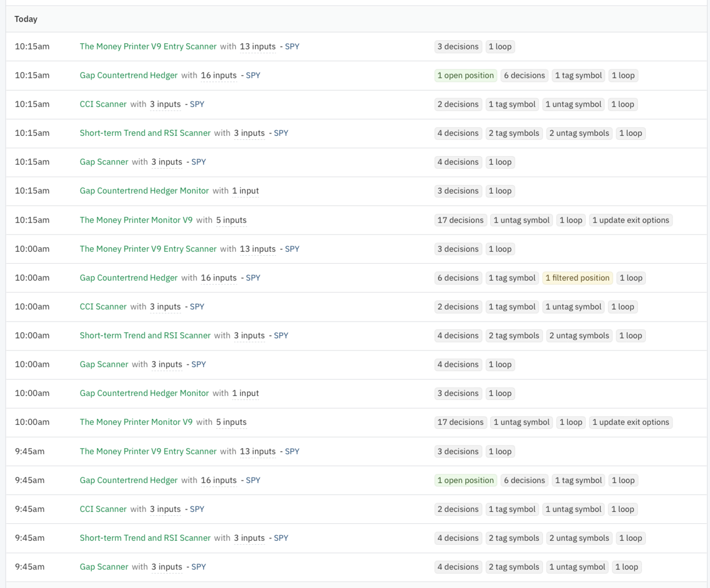The image size is (710, 588).
Task: Open the 10:00am Money Printer Monitor V9 link
Action: point(136,422)
